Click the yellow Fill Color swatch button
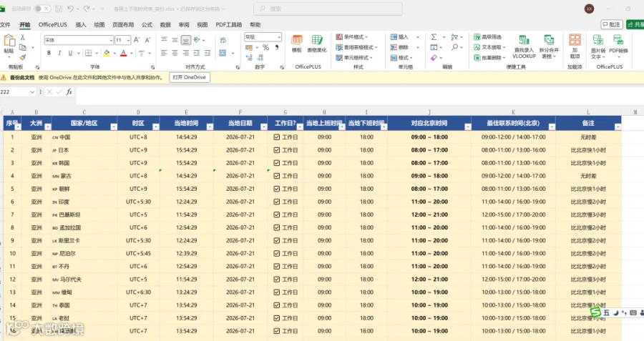 tap(107, 53)
